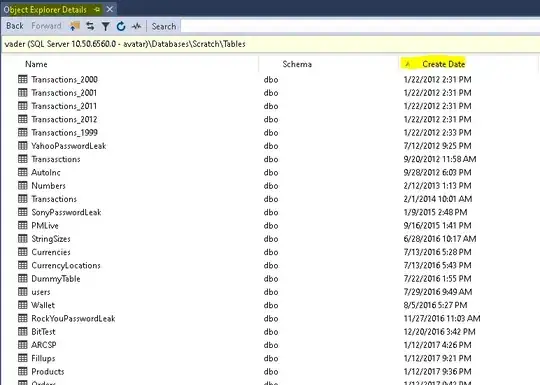Select the Transactions_1999 table row
The height and width of the screenshot is (385, 540).
coord(270,133)
